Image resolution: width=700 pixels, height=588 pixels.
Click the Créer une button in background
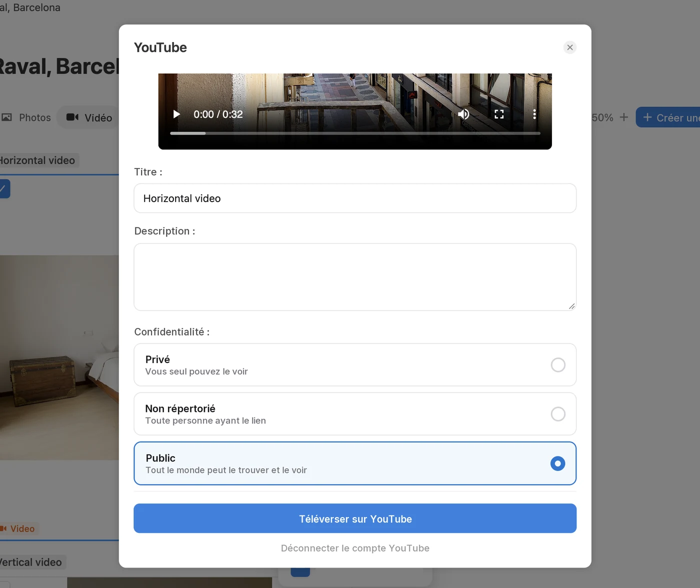coord(668,117)
